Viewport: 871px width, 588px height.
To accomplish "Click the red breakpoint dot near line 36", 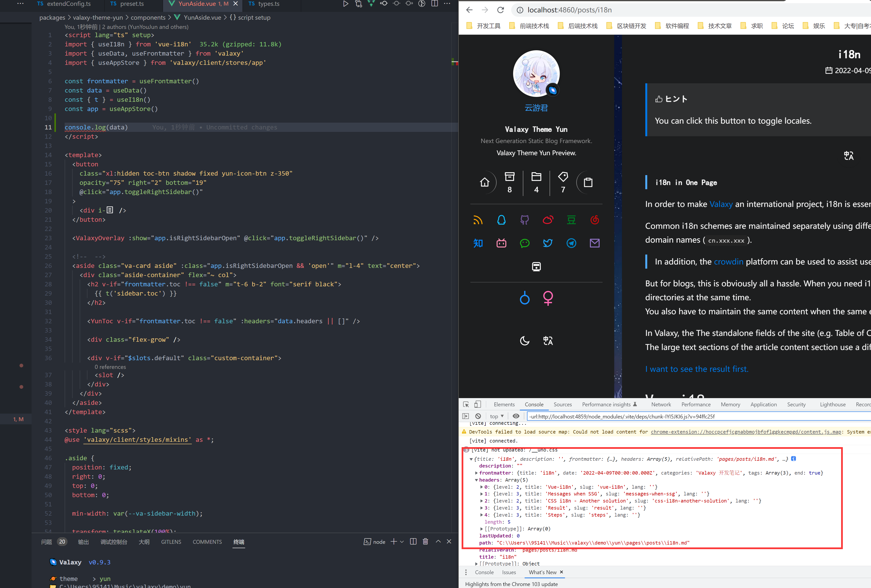I will pos(21,365).
